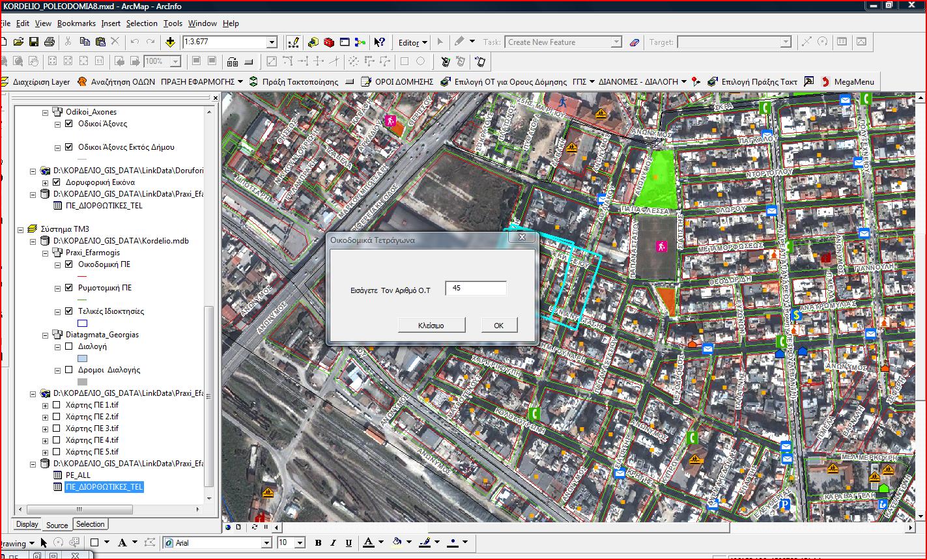Open ΟΡΟΙ ΔΟΜΗΣΗΣ building terms tool
Image resolution: width=927 pixels, height=560 pixels.
(397, 81)
